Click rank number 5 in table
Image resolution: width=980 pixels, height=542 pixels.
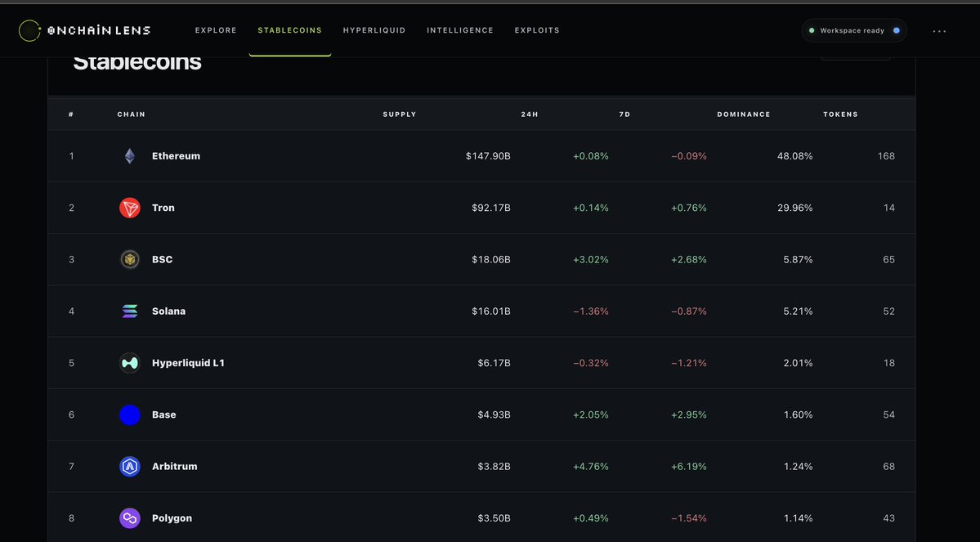click(x=71, y=363)
